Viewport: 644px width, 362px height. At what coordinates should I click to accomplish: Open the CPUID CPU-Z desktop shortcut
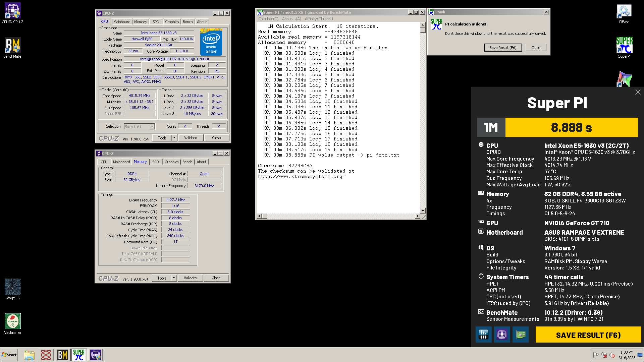coord(12,13)
